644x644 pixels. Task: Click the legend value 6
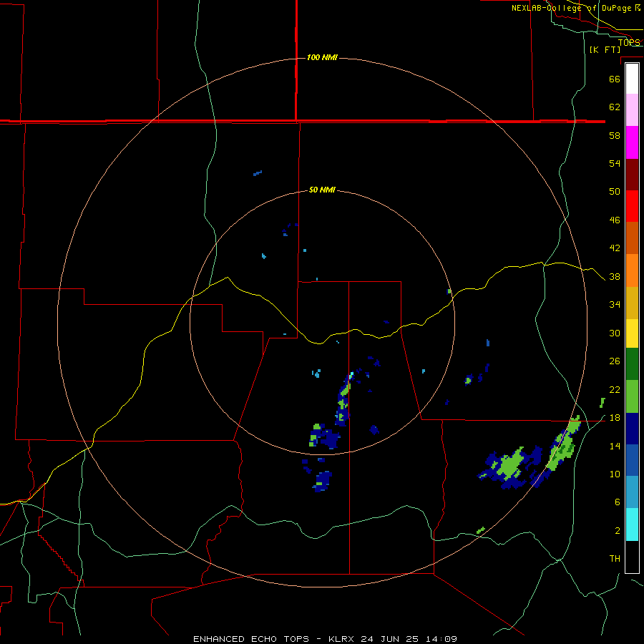(x=618, y=502)
